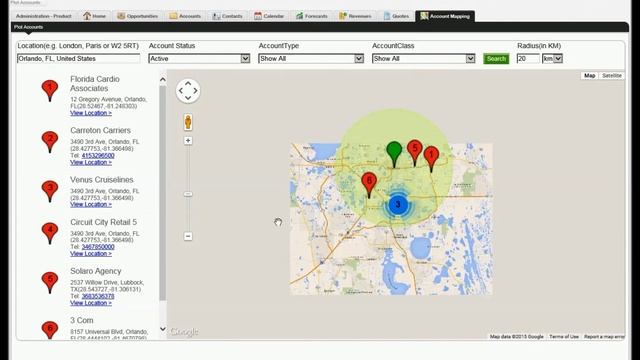Select the Plot Accounts sub-tab
Image resolution: width=640 pixels, height=360 pixels.
point(29,27)
